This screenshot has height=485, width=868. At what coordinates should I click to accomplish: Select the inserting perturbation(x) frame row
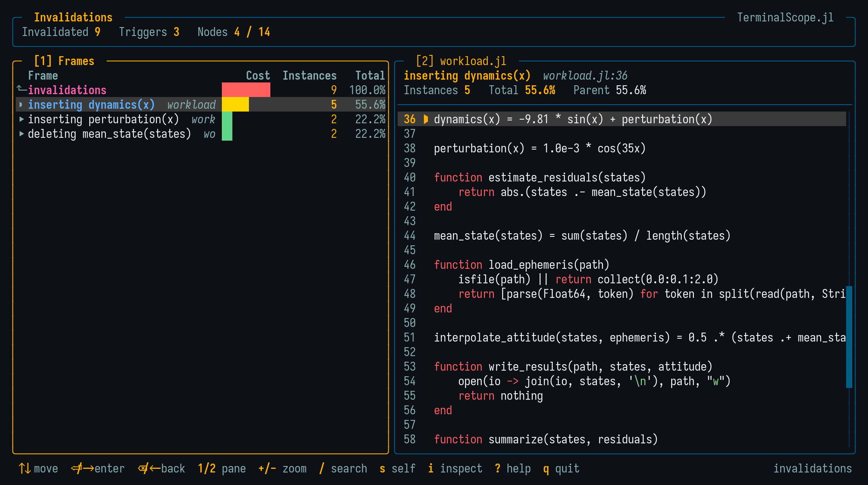click(x=201, y=119)
